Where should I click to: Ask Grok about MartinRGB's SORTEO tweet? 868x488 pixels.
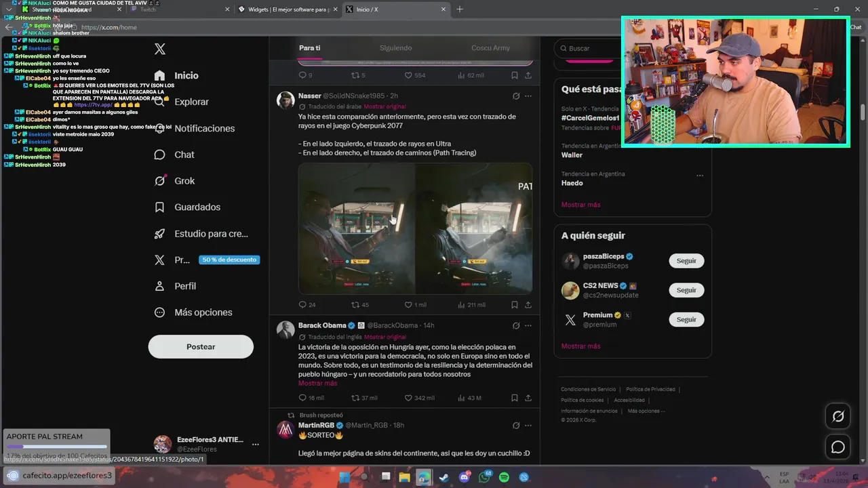pos(516,426)
